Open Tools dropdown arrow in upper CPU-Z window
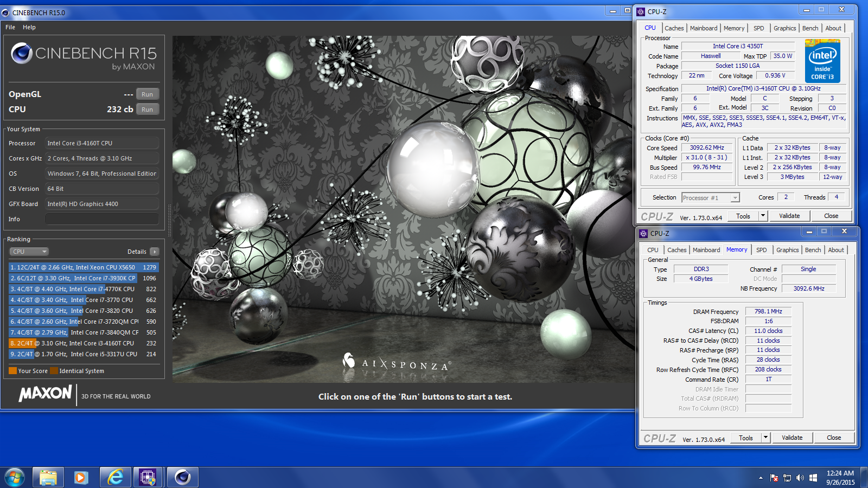This screenshot has height=488, width=868. [x=763, y=216]
